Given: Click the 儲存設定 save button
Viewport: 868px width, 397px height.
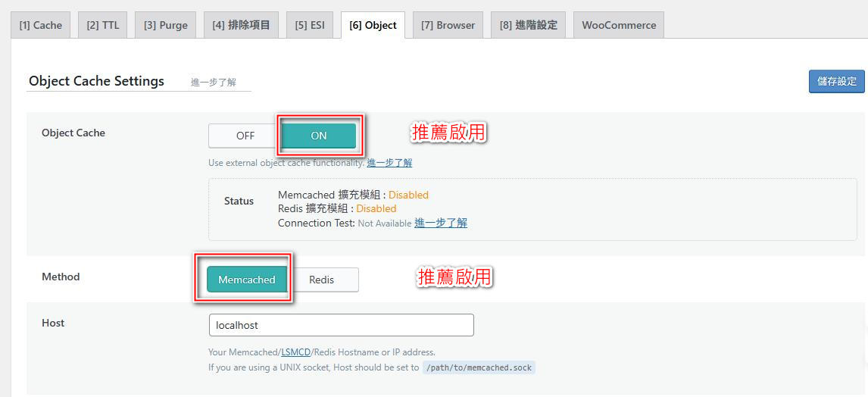Looking at the screenshot, I should (836, 81).
